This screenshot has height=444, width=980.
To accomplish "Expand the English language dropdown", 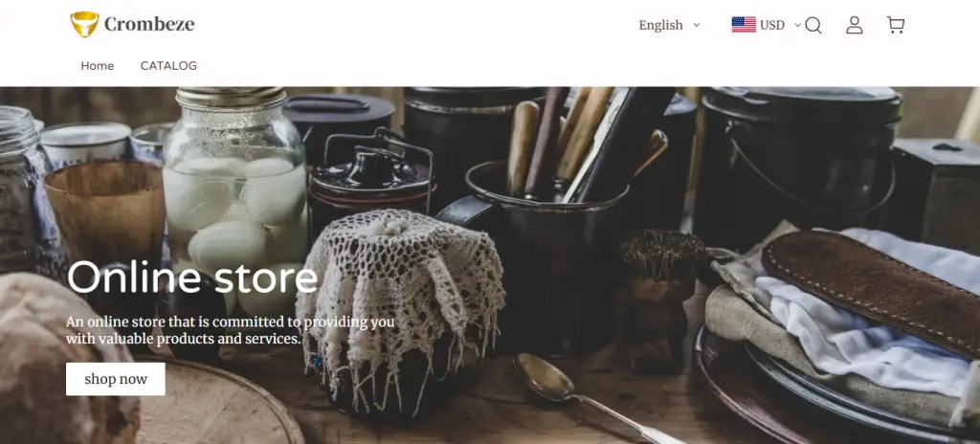I will 669,25.
